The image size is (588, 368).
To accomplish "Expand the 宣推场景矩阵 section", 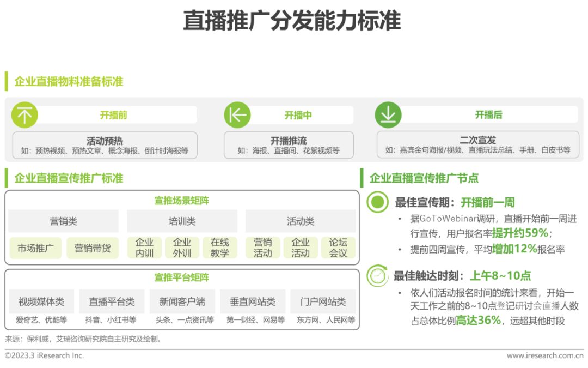I will (x=182, y=200).
